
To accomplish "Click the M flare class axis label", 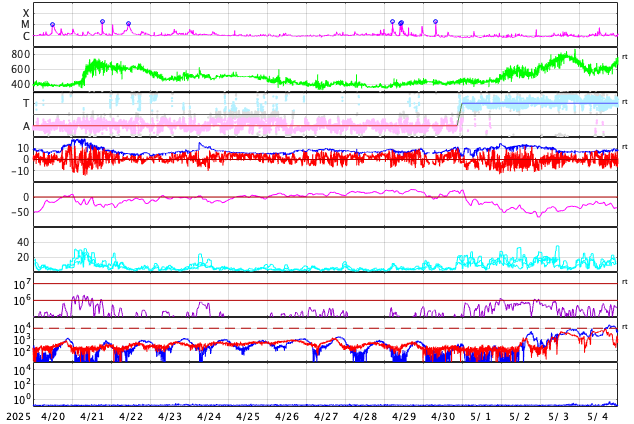I will point(26,25).
